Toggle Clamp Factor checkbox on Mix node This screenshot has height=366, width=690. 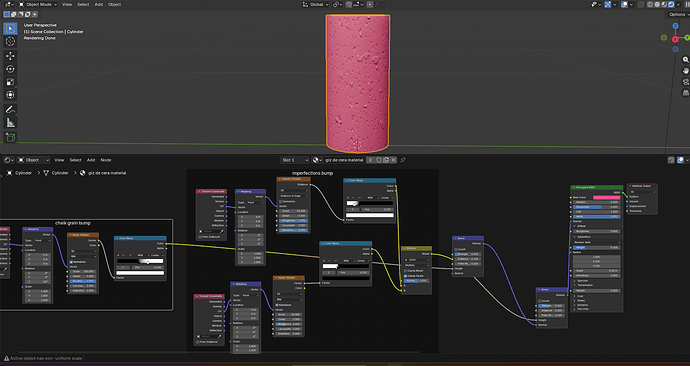(x=405, y=276)
